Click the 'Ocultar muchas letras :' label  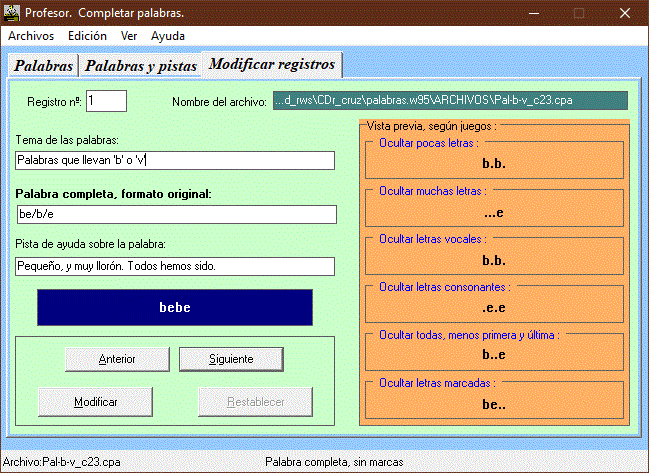point(433,191)
